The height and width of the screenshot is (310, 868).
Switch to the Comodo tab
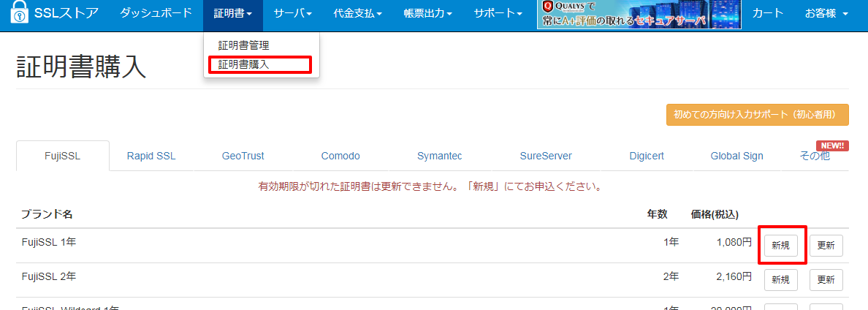[x=340, y=156]
